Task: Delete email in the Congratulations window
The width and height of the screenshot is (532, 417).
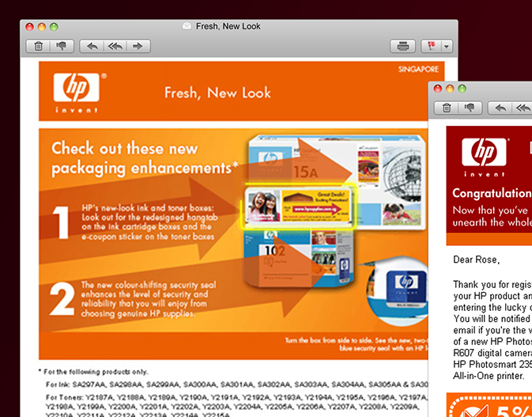Action: point(447,108)
